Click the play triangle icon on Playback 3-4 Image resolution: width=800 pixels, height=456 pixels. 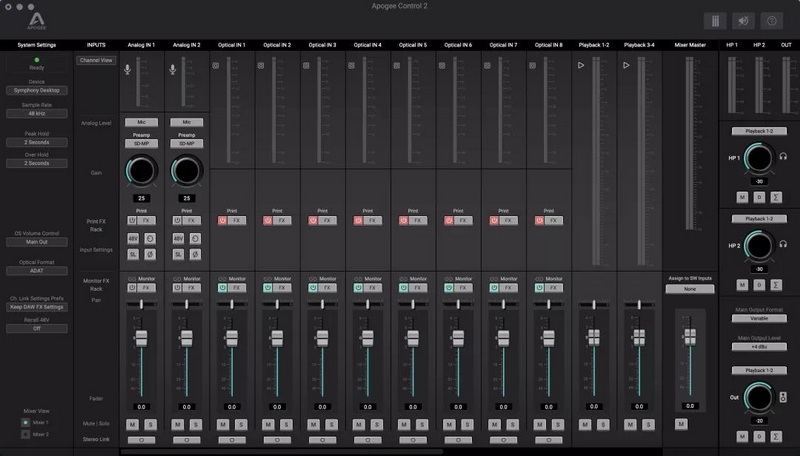point(626,65)
